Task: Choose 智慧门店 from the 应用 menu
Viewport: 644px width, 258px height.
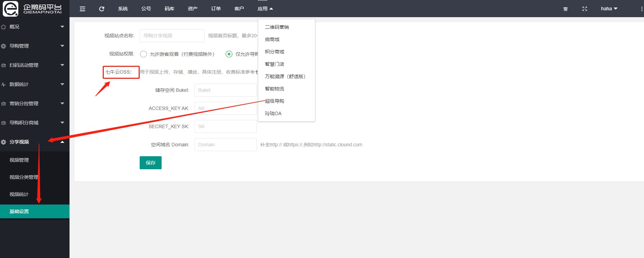Action: tap(286, 64)
